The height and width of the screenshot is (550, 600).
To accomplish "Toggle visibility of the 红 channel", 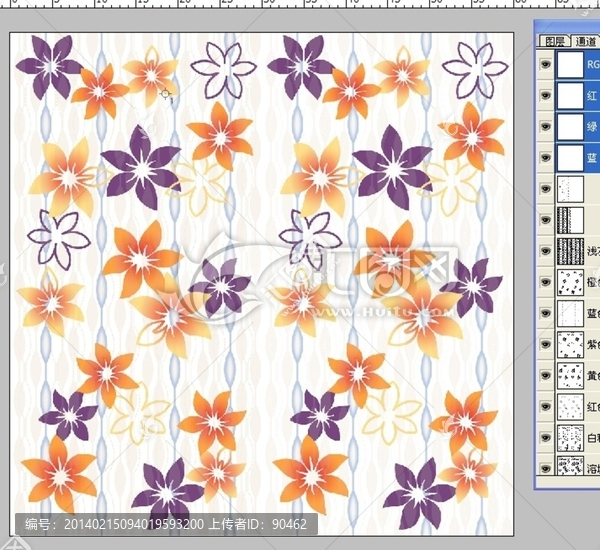I will click(546, 95).
